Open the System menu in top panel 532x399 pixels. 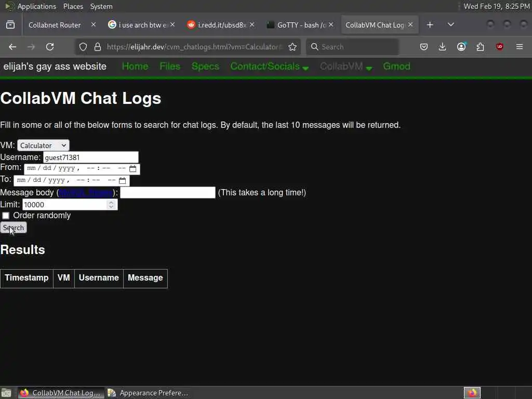101,6
